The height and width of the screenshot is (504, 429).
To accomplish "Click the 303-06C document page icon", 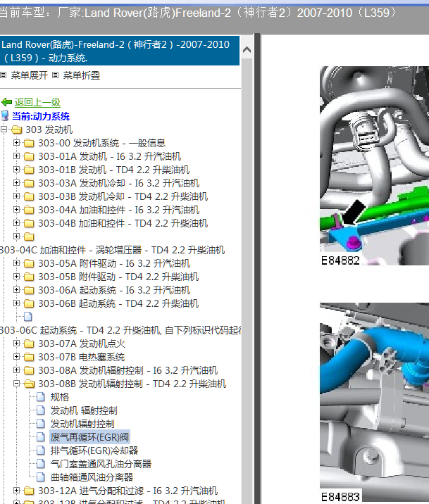I will coord(28,317).
